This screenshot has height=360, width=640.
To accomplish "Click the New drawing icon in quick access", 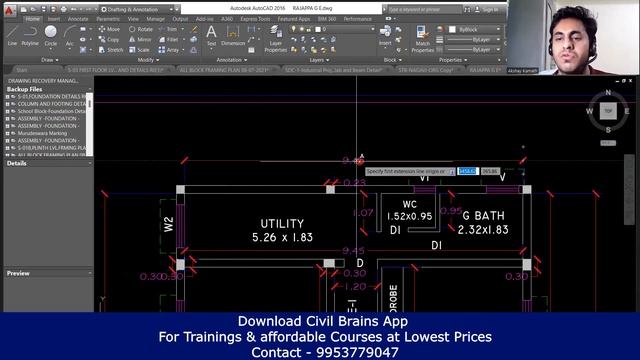I will coord(24,9).
